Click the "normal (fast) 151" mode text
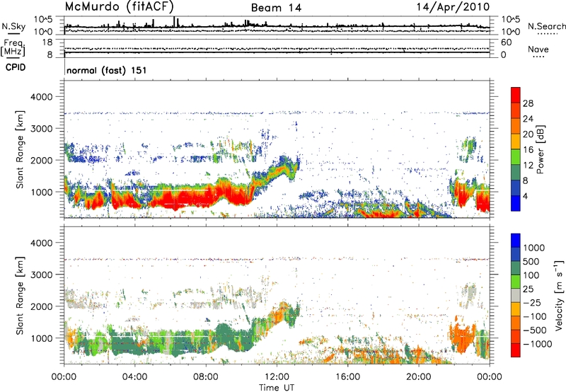Screen dimensions: 566x392 pos(107,70)
